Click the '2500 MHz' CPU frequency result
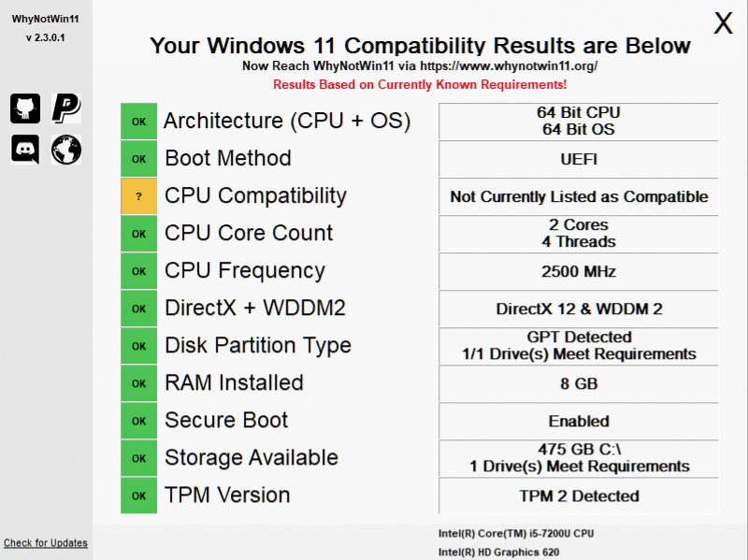 [579, 271]
